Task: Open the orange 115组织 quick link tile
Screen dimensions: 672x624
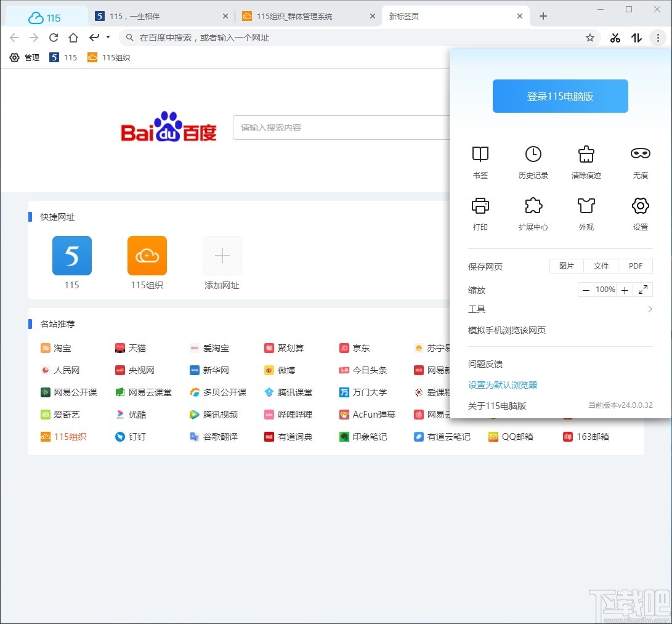Action: [x=147, y=256]
